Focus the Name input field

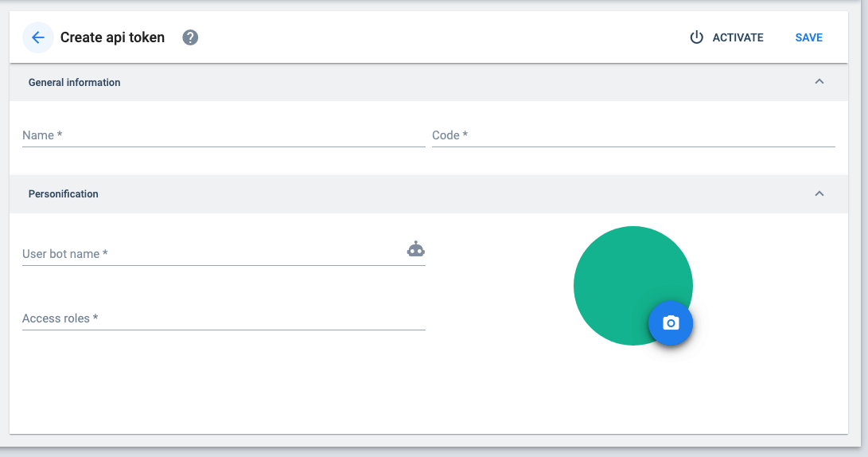(224, 135)
